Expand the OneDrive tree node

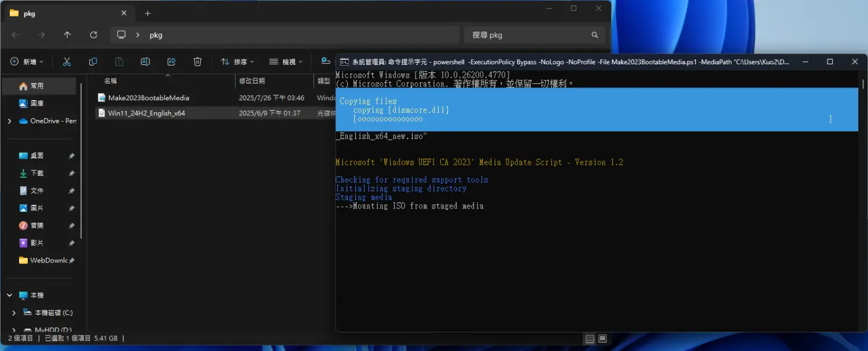click(x=9, y=121)
